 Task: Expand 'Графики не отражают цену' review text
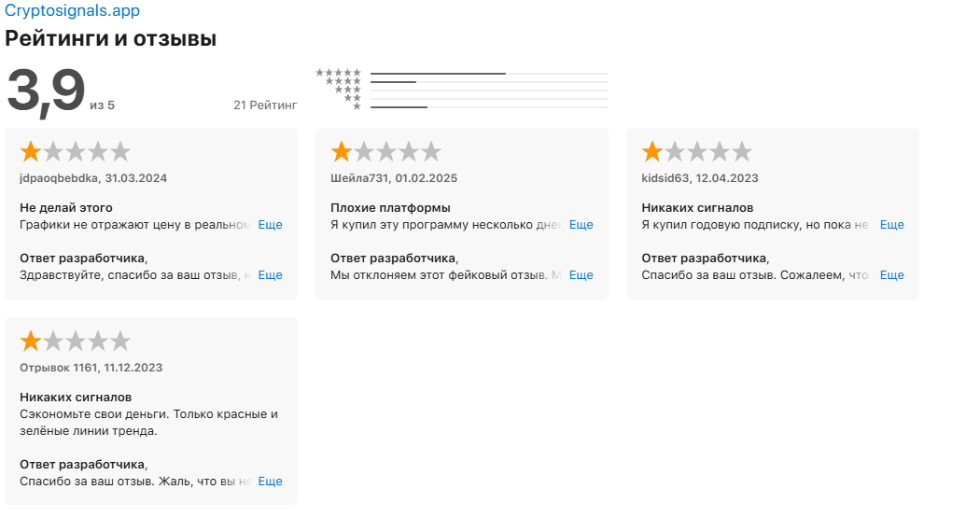[x=270, y=225]
